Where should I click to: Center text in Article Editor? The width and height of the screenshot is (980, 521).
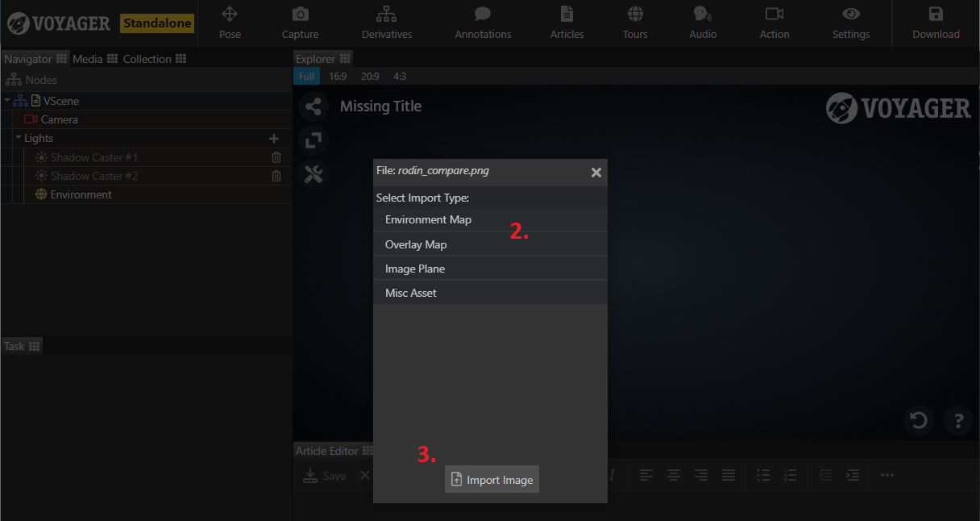coord(674,475)
